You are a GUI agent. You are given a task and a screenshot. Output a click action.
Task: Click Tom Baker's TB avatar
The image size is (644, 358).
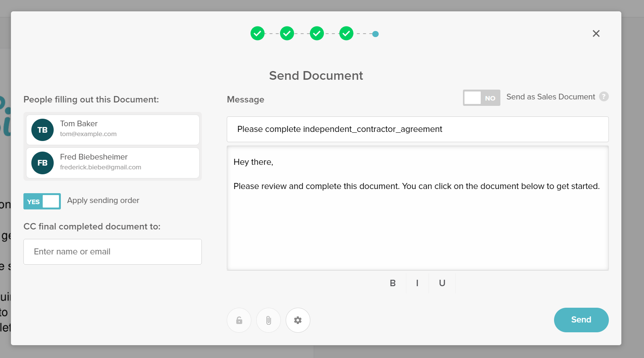pos(42,130)
